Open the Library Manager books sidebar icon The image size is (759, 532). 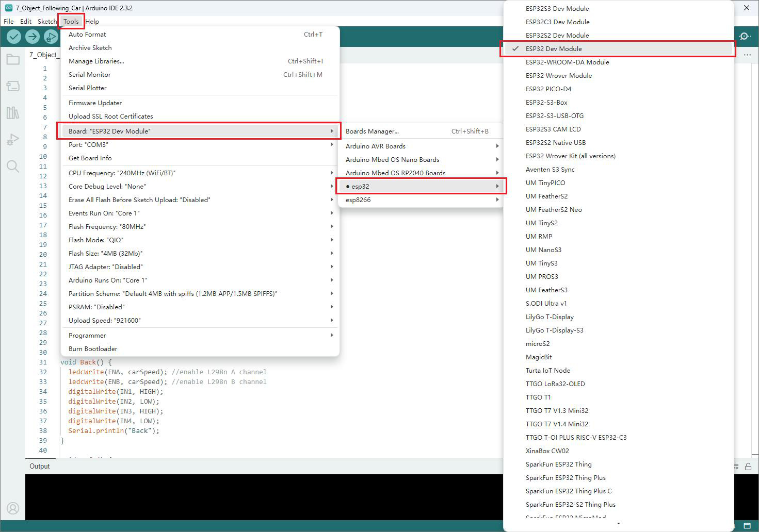click(13, 113)
